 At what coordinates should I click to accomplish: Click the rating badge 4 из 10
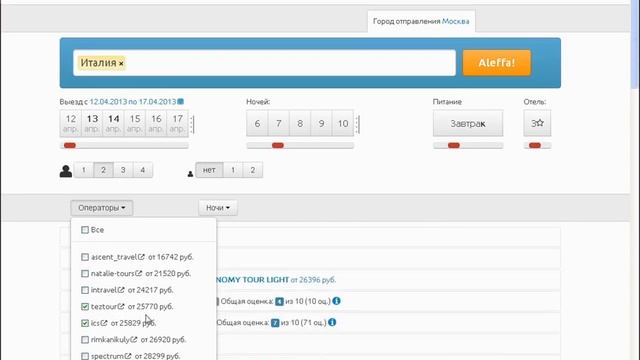tap(279, 302)
